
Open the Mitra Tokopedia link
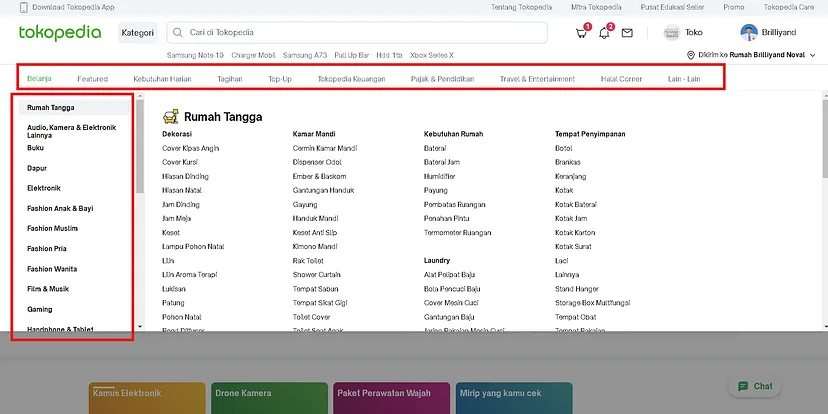[596, 7]
